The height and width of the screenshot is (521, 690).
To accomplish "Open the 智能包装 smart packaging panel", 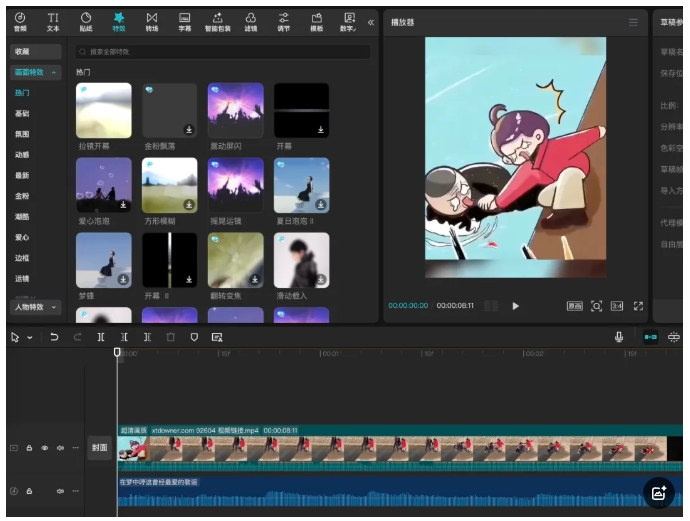I will pyautogui.click(x=217, y=21).
